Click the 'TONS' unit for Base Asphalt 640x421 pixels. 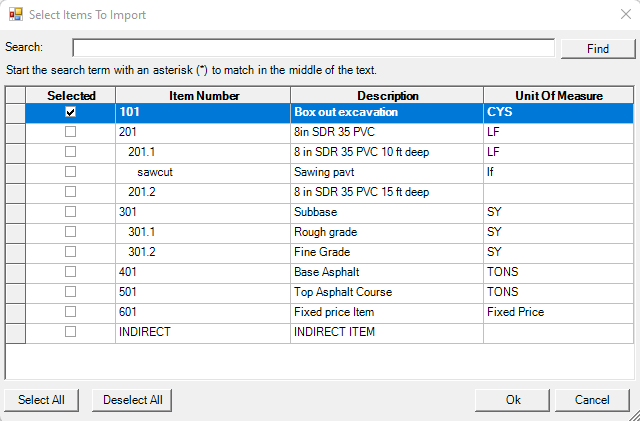559,273
